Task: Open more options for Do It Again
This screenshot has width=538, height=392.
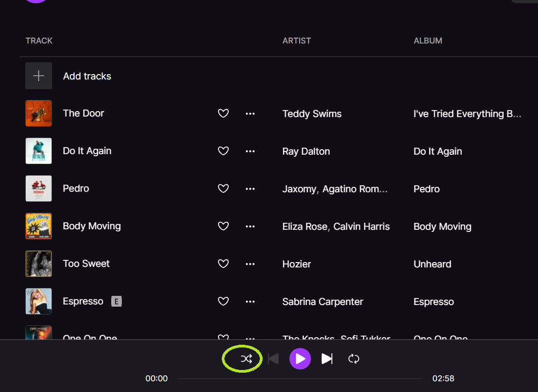Action: tap(250, 151)
